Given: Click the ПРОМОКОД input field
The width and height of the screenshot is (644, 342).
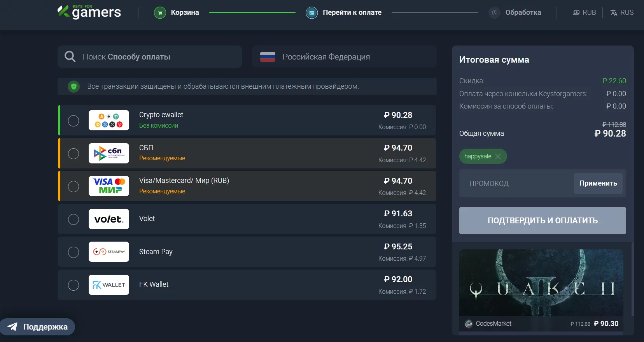Looking at the screenshot, I should (516, 183).
